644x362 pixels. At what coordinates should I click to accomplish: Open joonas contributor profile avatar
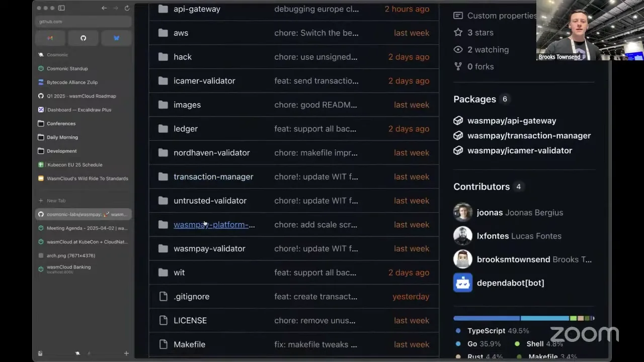[463, 212]
